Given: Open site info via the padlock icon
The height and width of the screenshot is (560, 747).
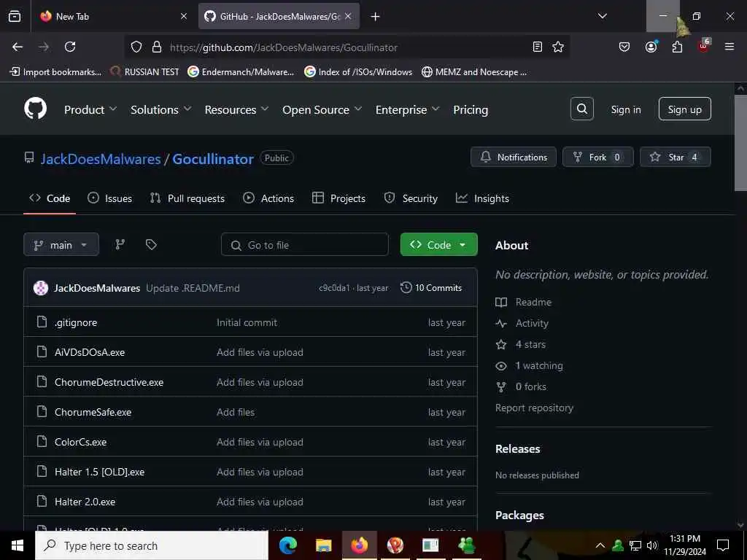Looking at the screenshot, I should click(x=157, y=47).
